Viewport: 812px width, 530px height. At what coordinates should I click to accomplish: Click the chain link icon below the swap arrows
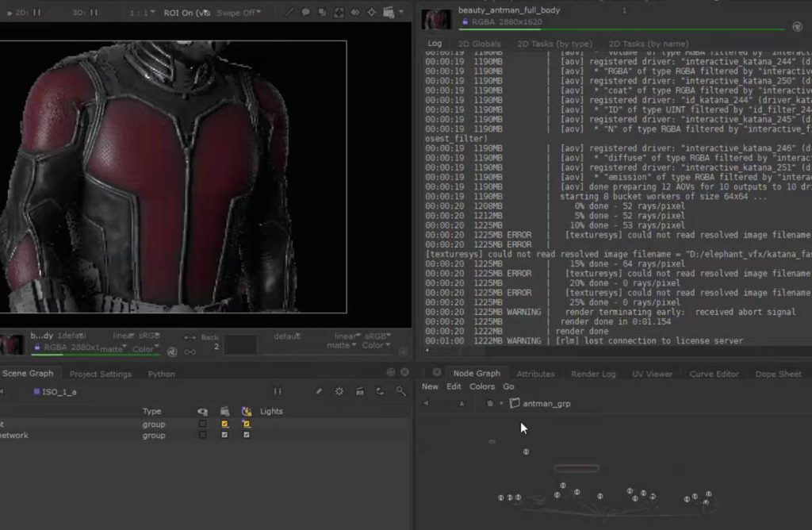click(x=190, y=351)
